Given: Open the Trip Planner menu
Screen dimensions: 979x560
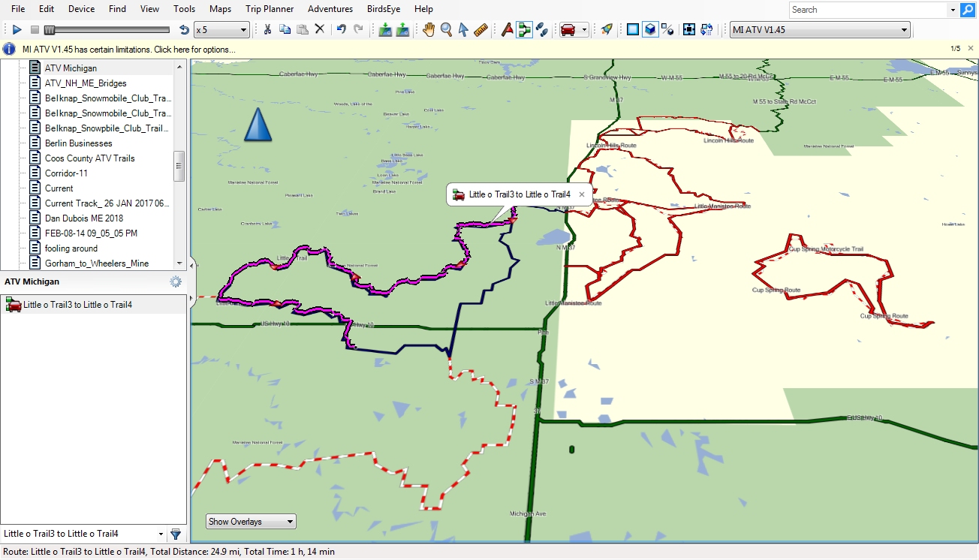Looking at the screenshot, I should click(x=270, y=9).
